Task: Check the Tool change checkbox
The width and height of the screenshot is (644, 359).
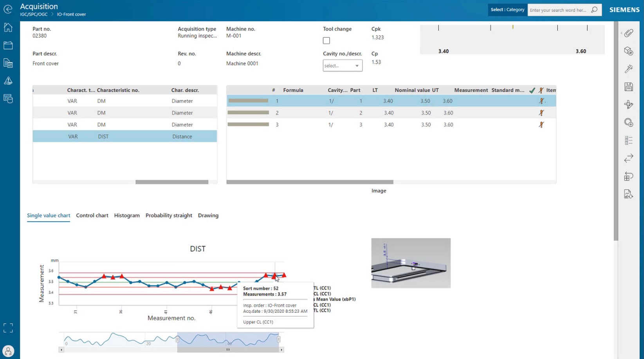Action: coord(326,40)
